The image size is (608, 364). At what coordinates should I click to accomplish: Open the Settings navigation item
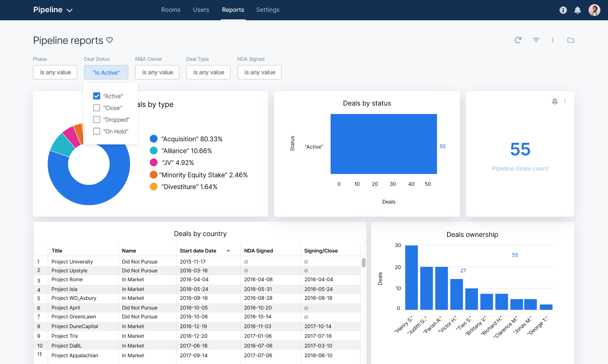(x=268, y=10)
